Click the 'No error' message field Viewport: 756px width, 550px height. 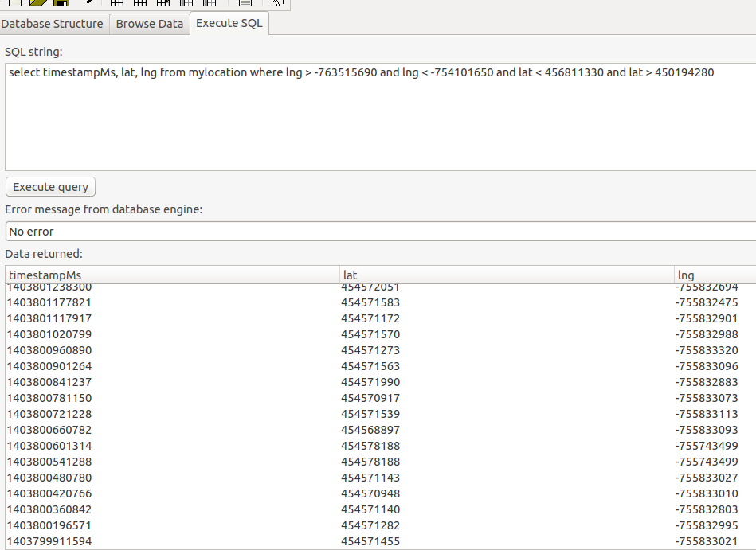(381, 231)
